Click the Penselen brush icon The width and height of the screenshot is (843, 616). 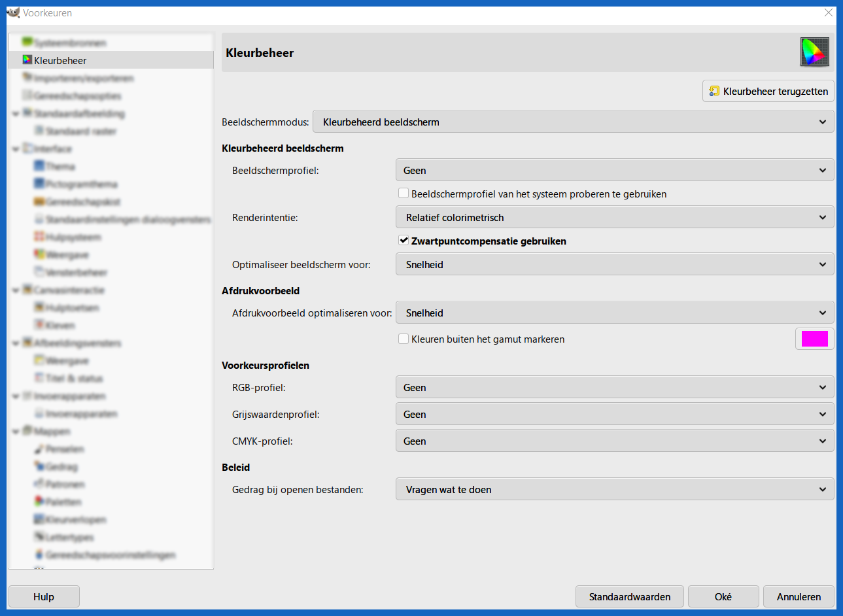39,448
